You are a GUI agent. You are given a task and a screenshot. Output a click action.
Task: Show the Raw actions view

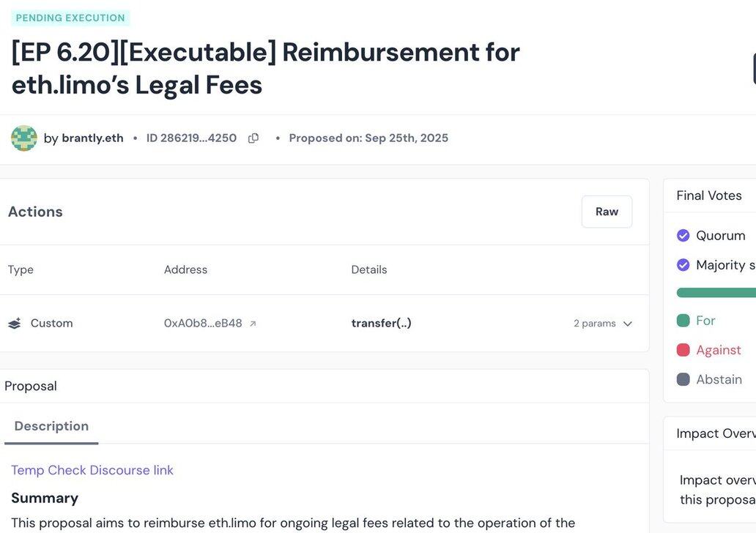point(607,212)
